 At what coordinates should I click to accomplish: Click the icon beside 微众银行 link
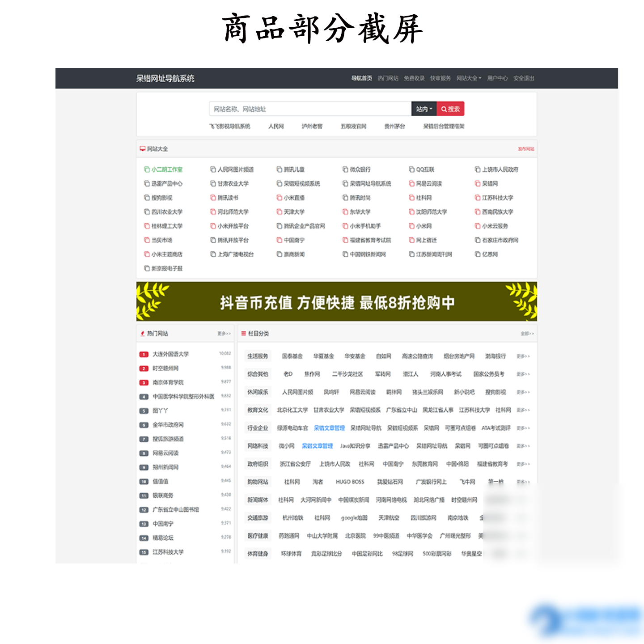[x=344, y=169]
